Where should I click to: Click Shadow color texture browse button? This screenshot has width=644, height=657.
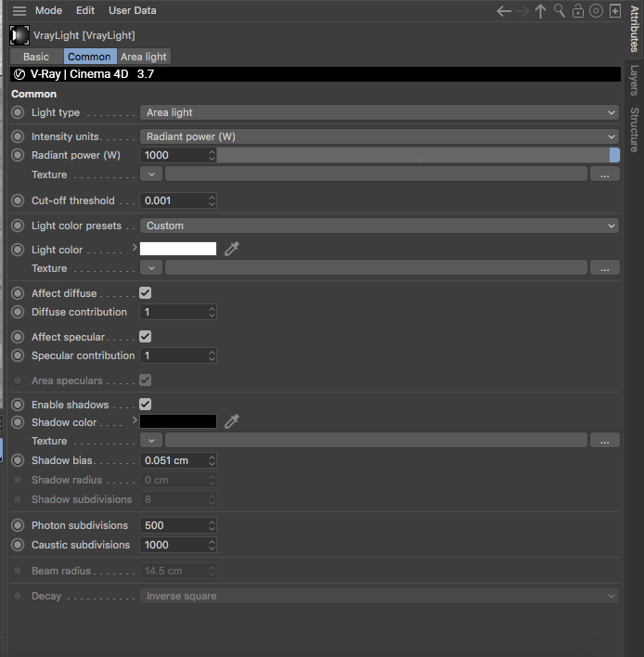tap(605, 441)
